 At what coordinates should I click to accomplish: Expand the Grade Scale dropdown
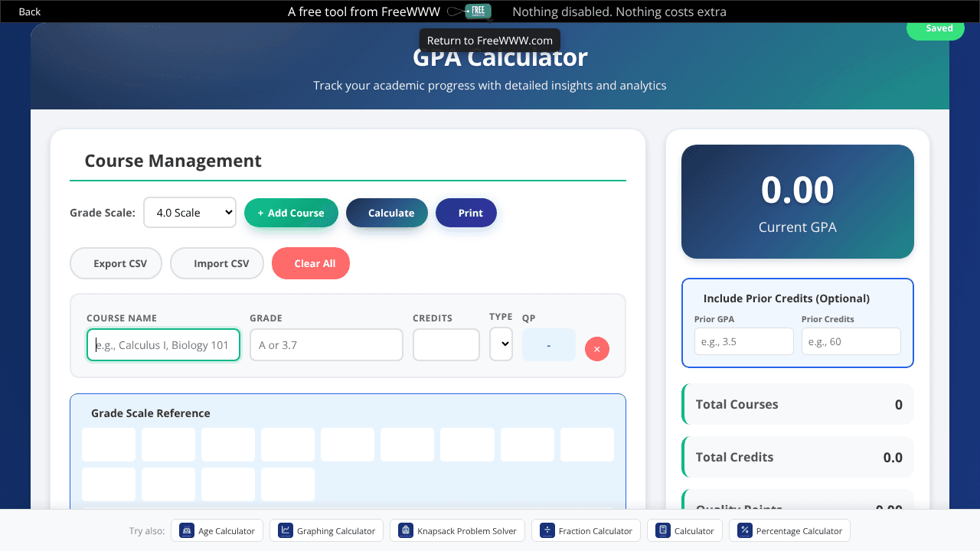pos(190,213)
